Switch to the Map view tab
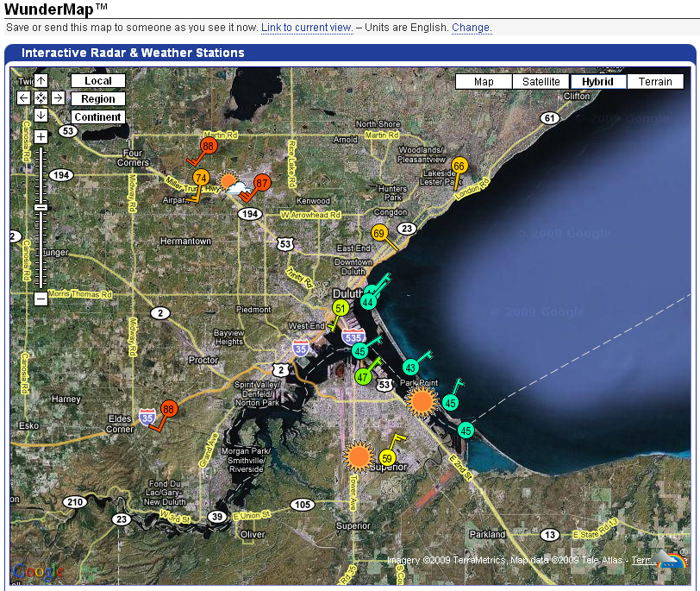 point(484,82)
